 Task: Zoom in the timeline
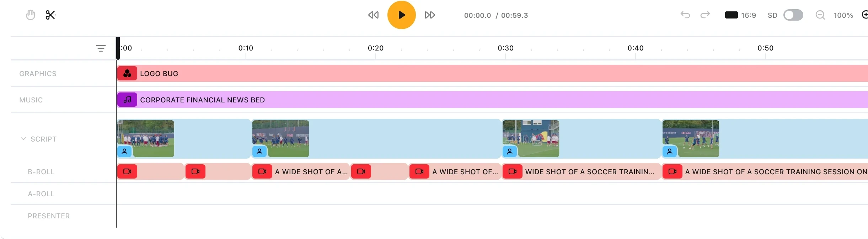coord(865,15)
